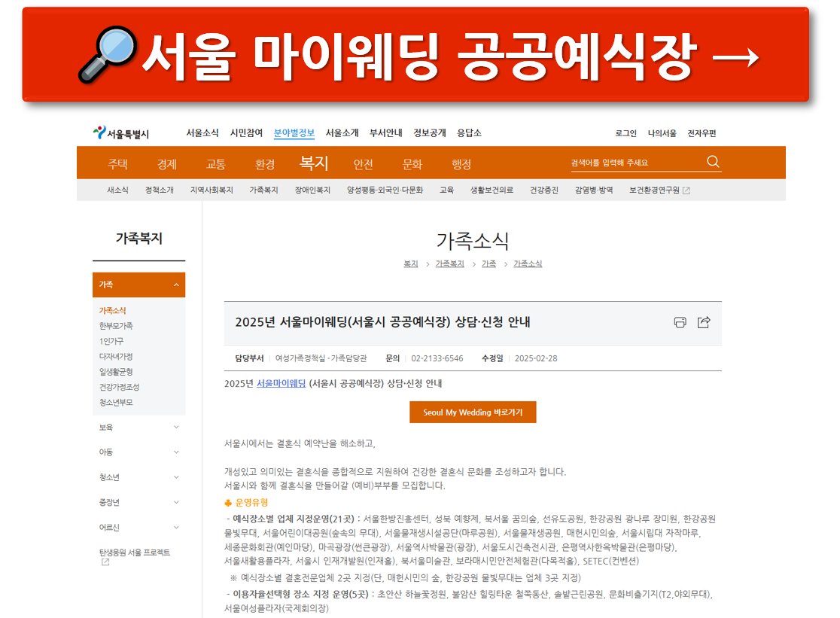Click the 서울특별시 logo
840x618 pixels.
tap(121, 132)
